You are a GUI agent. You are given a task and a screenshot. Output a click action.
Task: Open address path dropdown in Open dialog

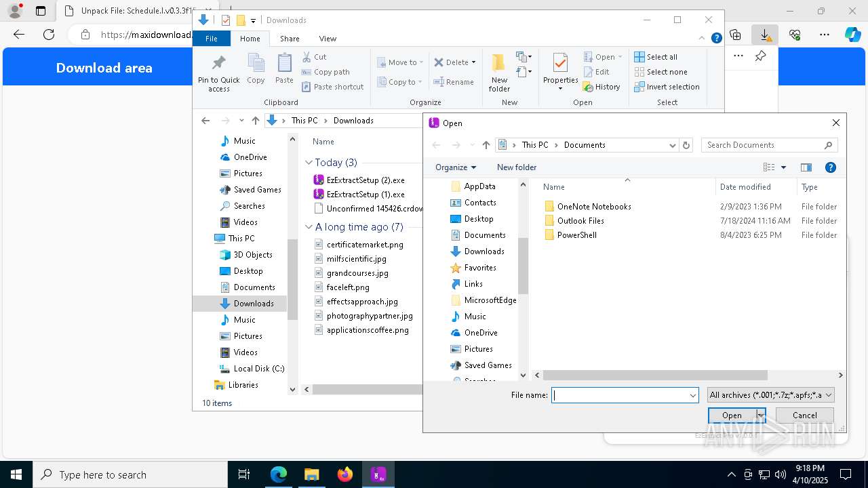click(672, 145)
